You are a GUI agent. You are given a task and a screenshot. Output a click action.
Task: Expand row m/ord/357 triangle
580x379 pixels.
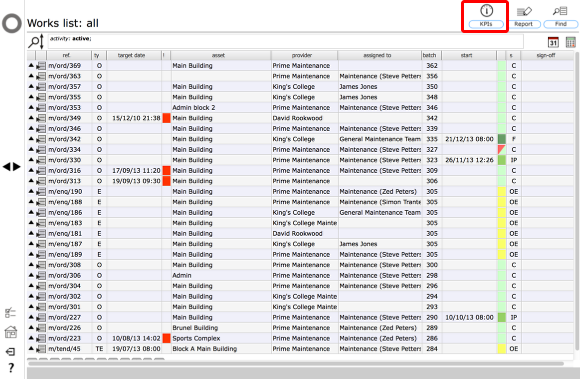[x=31, y=86]
